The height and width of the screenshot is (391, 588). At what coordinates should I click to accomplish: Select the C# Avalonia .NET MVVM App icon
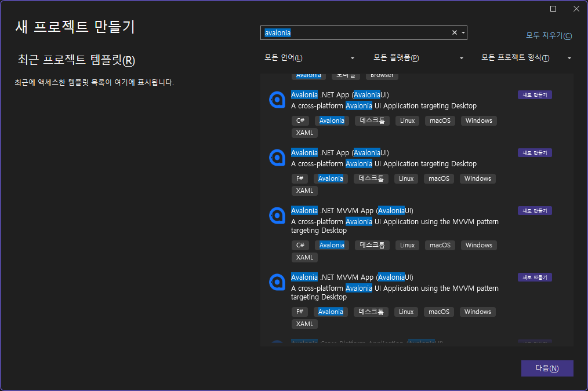pos(277,215)
